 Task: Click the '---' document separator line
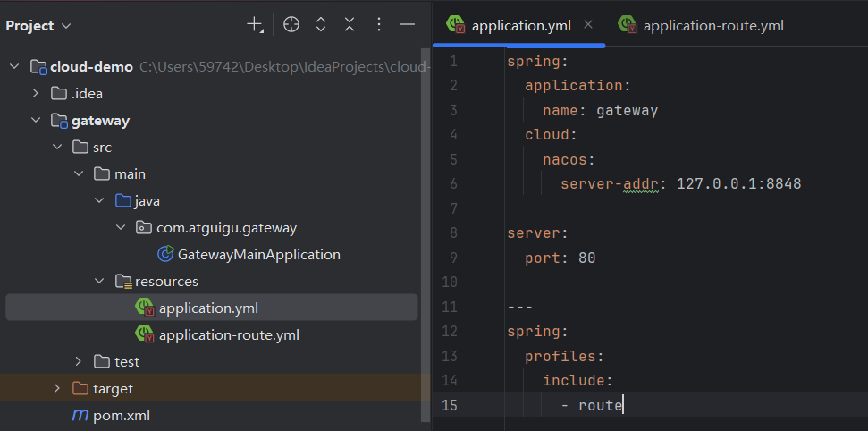coord(520,307)
